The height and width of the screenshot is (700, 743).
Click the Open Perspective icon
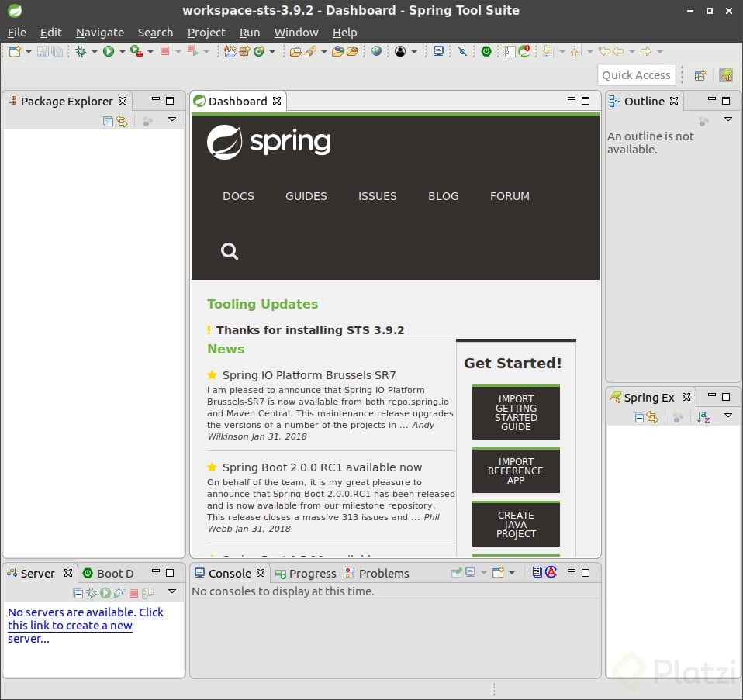coord(700,75)
